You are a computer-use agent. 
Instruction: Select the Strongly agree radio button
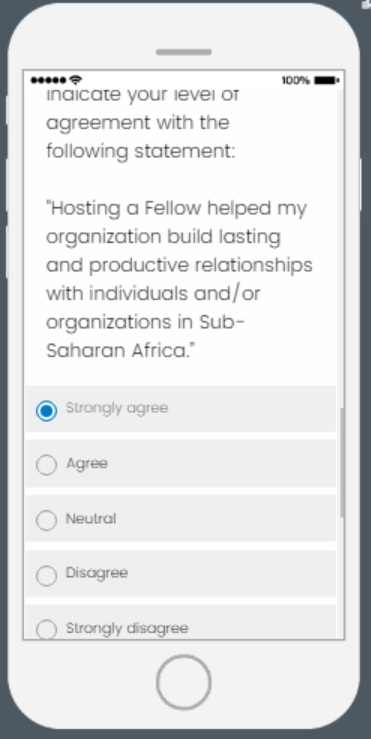point(46,411)
